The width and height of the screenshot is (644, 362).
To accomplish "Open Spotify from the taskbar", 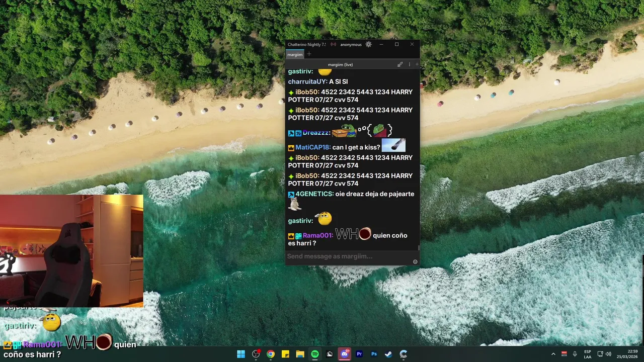I will pyautogui.click(x=315, y=354).
